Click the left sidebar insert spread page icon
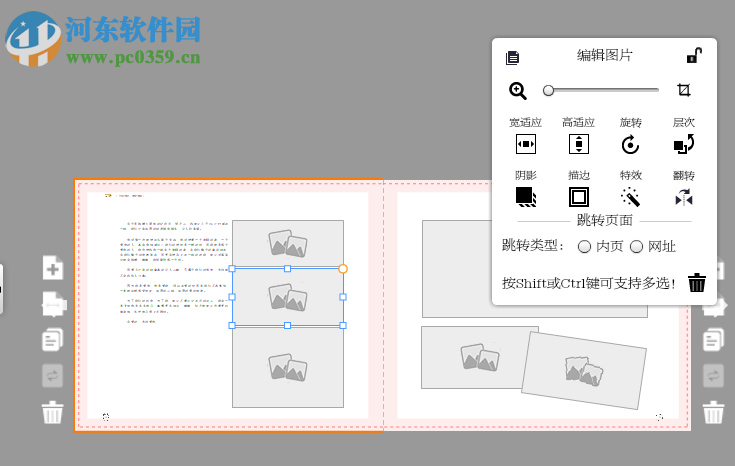This screenshot has height=466, width=735. (x=53, y=304)
